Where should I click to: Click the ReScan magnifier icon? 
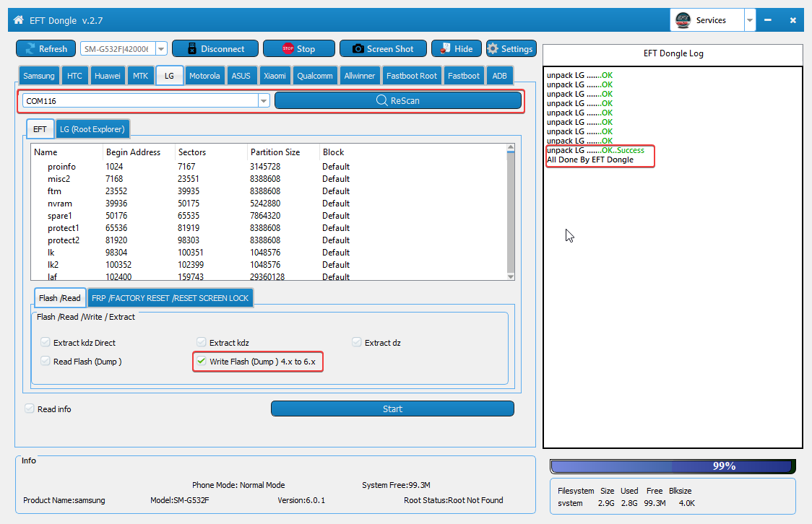click(382, 101)
